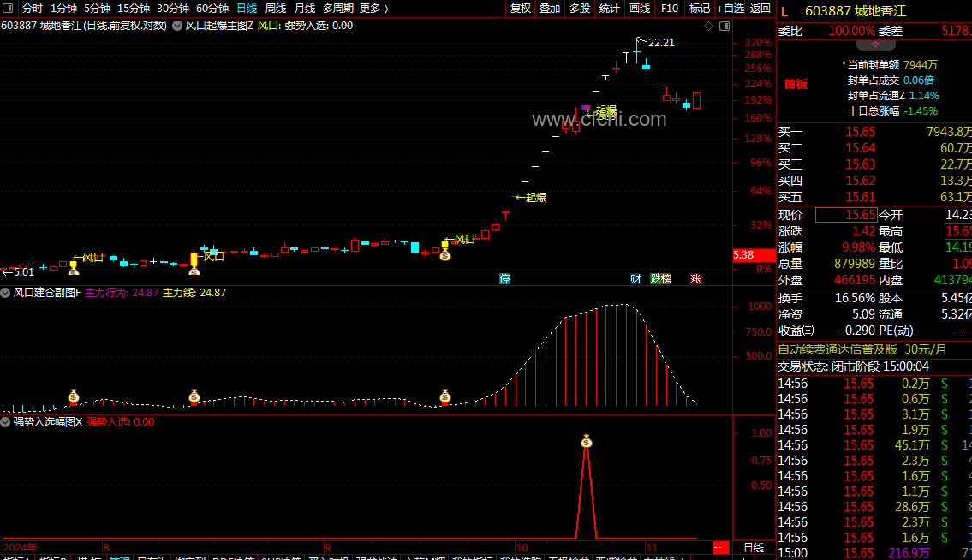This screenshot has height=560, width=972.
Task: Collapse the order info panel with the up chevron
Action: click(x=875, y=45)
